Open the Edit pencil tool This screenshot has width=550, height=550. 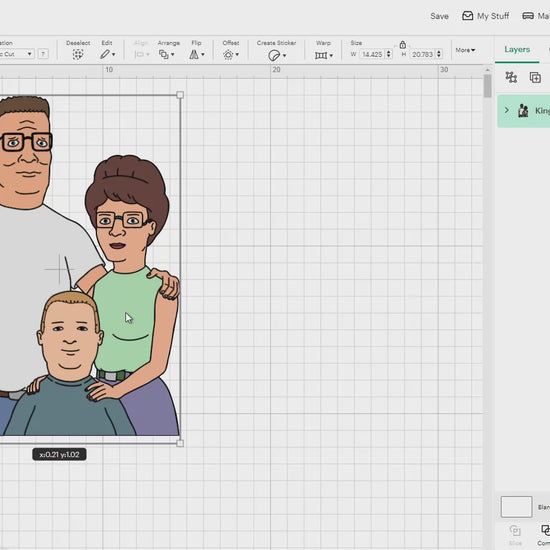coord(105,54)
